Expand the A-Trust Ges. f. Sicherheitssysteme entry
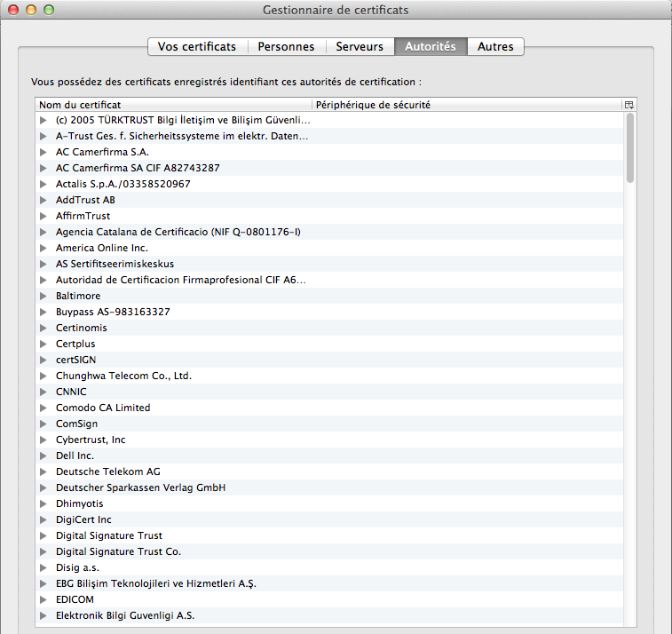672x634 pixels. coord(43,136)
